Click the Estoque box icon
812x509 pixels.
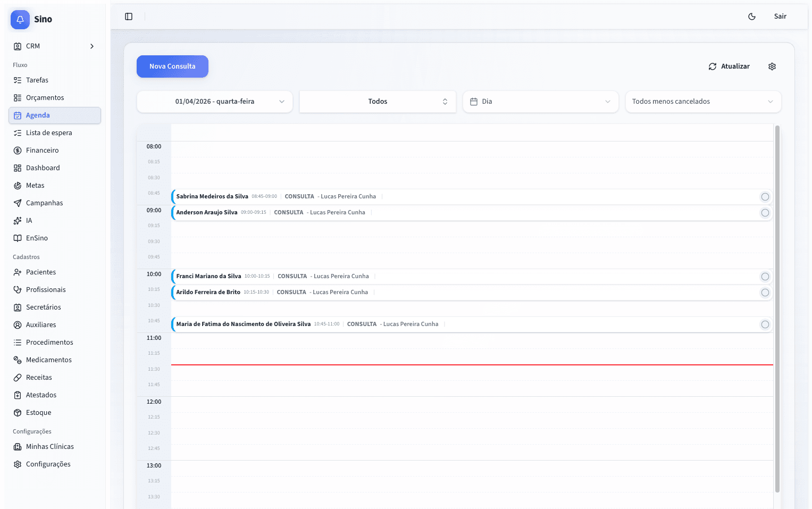click(x=18, y=413)
